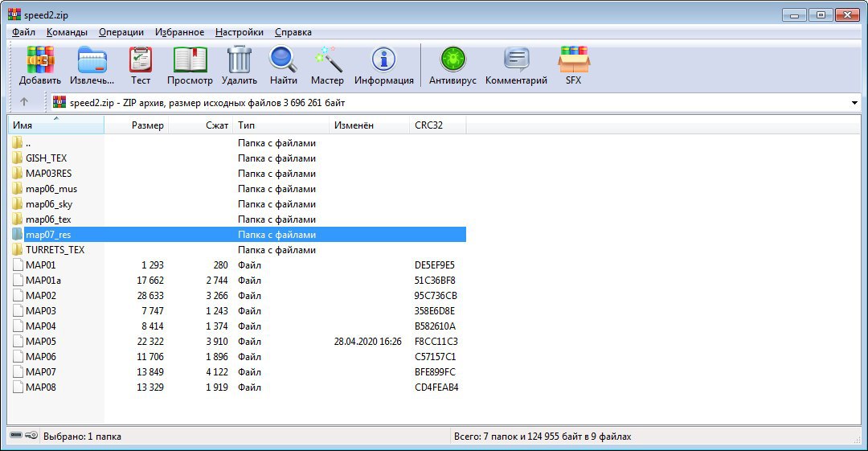Viewport: 868px width, 451px height.
Task: Sort by the Сжат column header
Action: point(201,125)
